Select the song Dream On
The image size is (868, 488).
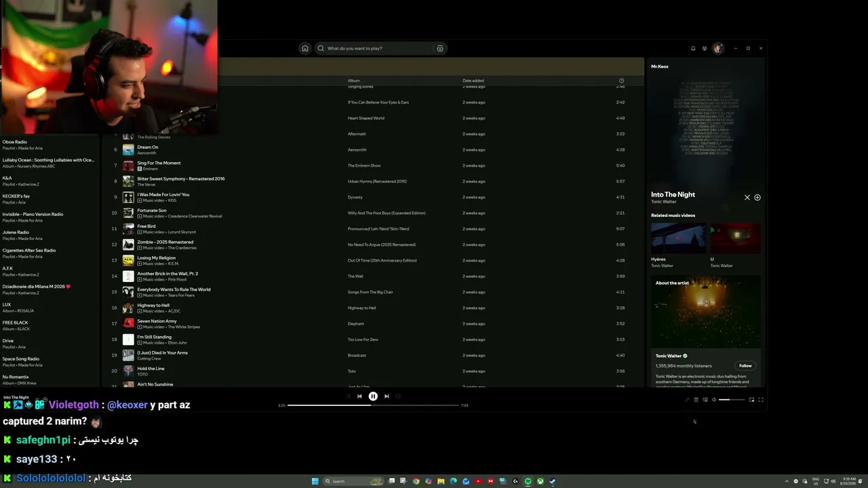tap(147, 147)
